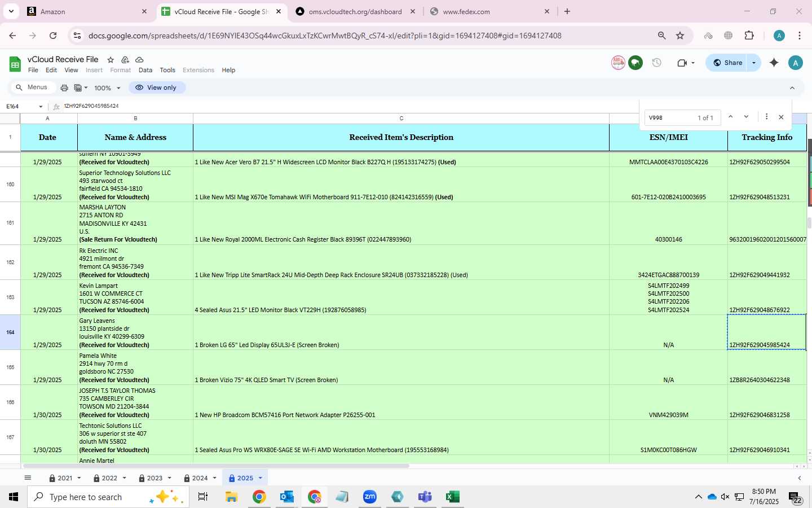Open the all sheets list icon
This screenshot has height=508, width=812.
point(28,478)
